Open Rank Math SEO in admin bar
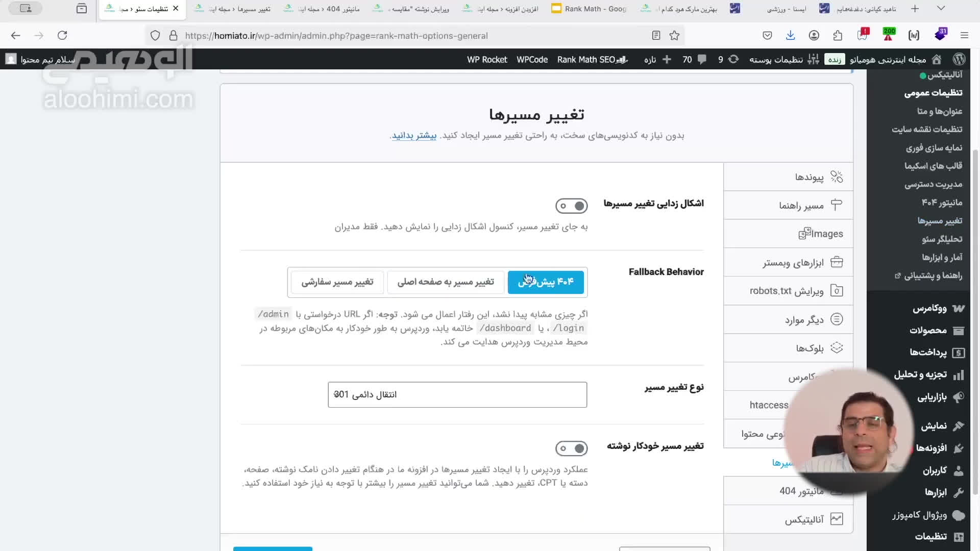Screen dimensions: 980x551 coord(592,60)
